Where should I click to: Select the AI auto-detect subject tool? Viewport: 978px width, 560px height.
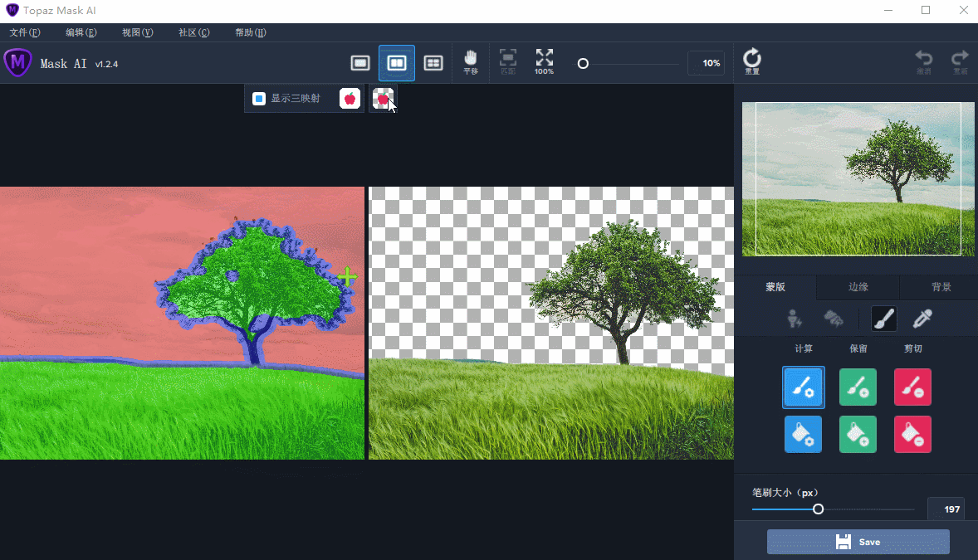coord(794,319)
